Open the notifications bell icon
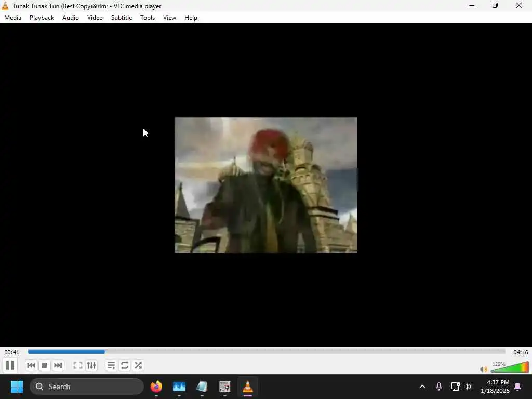The image size is (532, 399). 518,387
